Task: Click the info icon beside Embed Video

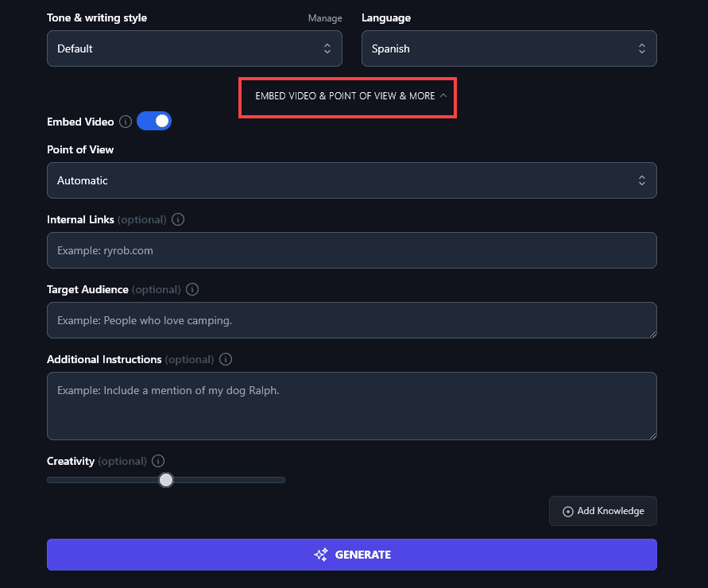Action: pyautogui.click(x=126, y=122)
